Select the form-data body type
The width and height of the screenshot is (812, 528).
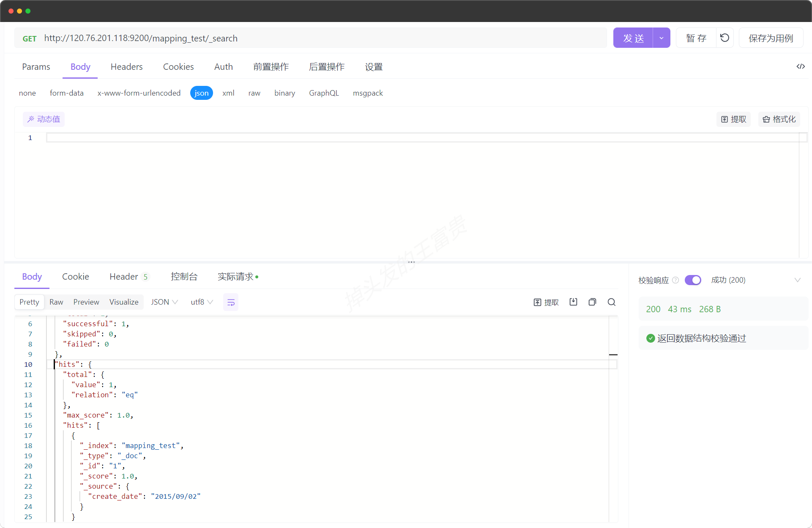click(x=67, y=93)
